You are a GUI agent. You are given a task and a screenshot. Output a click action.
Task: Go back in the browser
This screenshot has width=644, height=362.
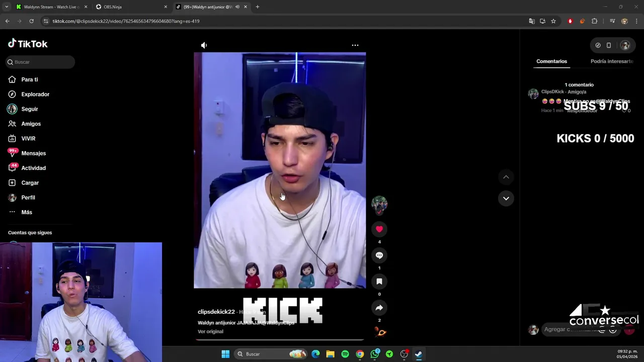tap(7, 21)
